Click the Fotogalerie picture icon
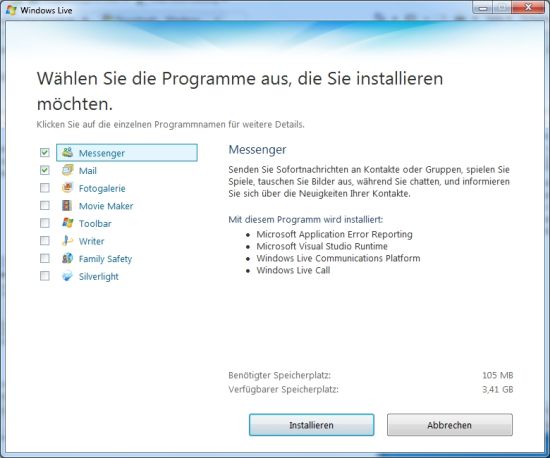This screenshot has height=458, width=550. pos(67,188)
